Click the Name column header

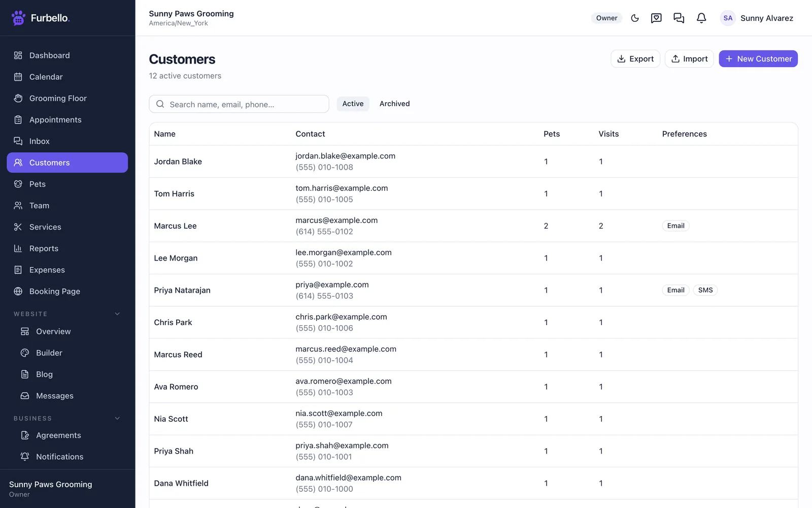(165, 134)
